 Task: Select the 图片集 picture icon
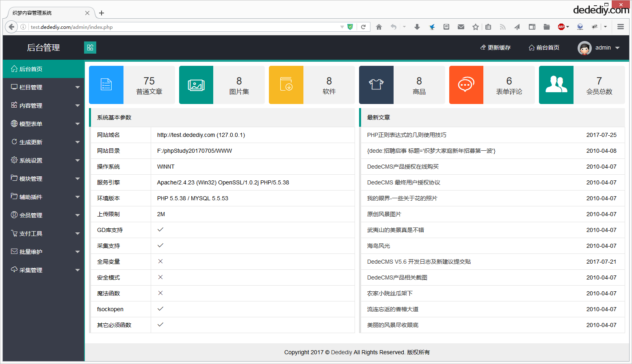[196, 84]
